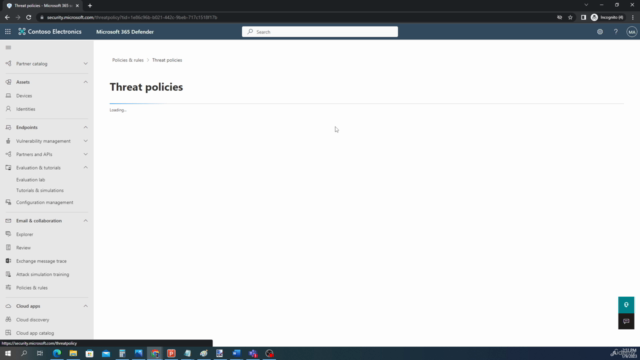Click the Devices laptop icon

8,96
